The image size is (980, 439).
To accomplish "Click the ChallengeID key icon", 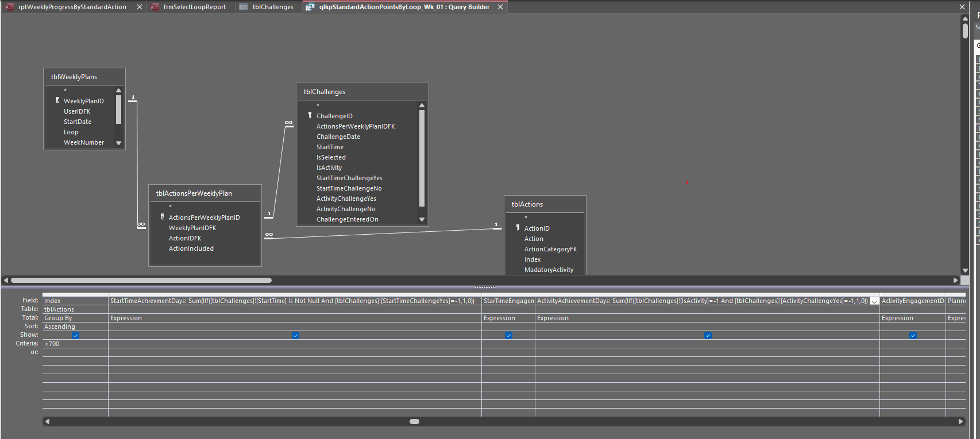I will (x=310, y=115).
